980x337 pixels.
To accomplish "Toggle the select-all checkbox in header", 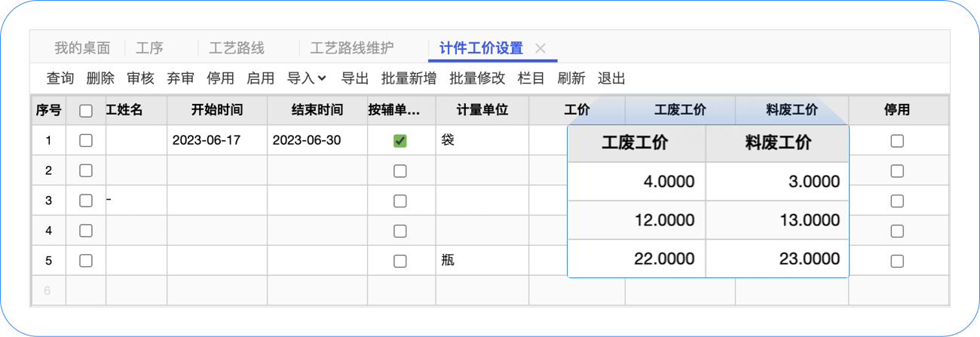I will [x=86, y=111].
